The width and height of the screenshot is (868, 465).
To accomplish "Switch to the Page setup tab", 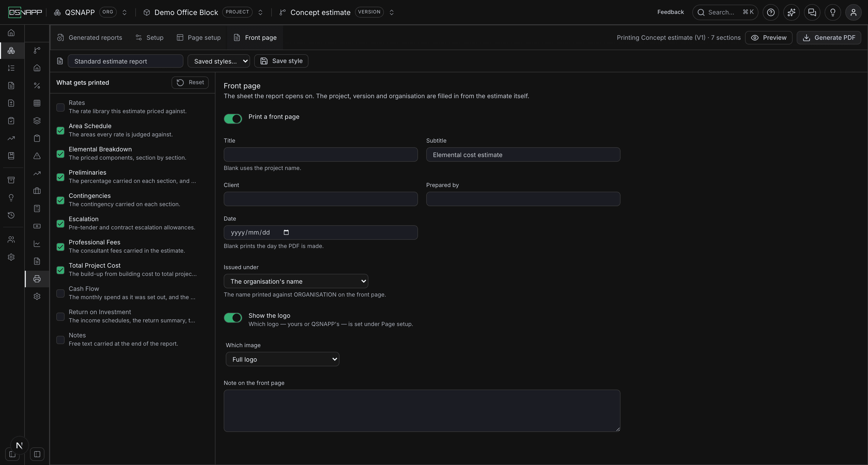I will click(x=199, y=37).
